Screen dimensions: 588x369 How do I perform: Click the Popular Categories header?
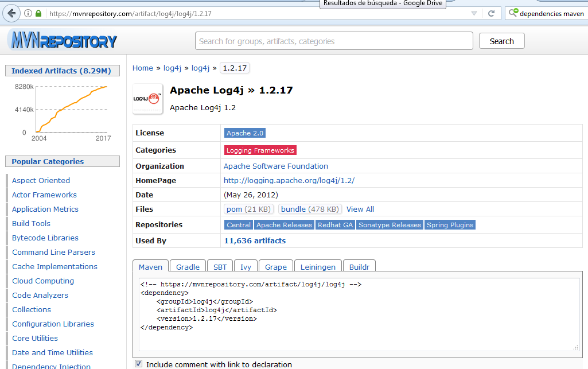63,161
